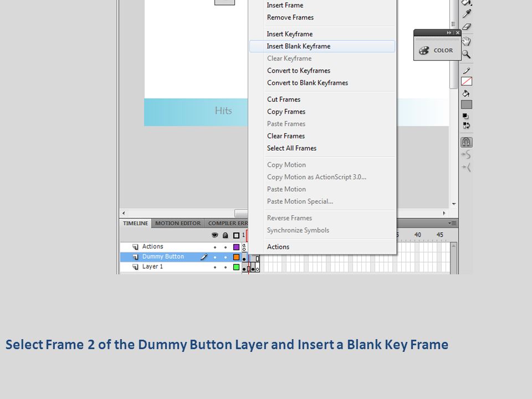Select the Actions layer name

[x=153, y=247]
